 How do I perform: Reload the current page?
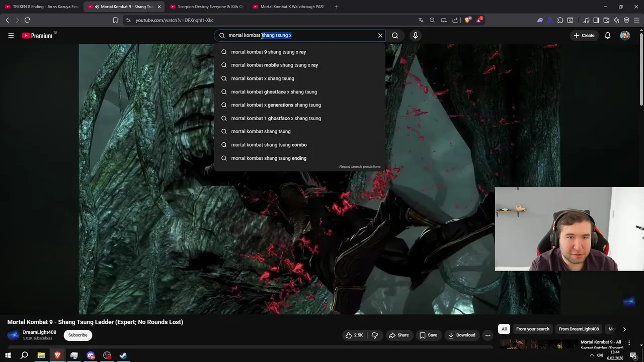click(x=27, y=20)
